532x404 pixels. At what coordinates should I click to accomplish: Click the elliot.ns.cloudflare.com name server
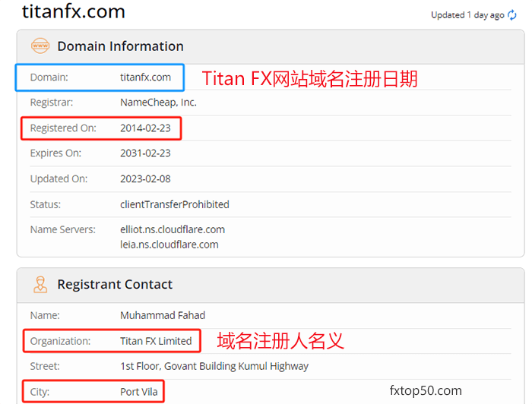tap(173, 229)
